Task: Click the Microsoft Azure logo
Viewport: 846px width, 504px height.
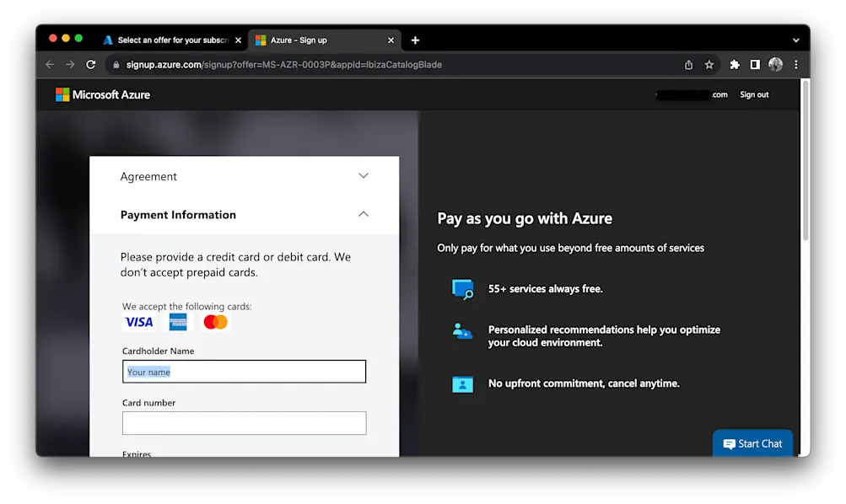Action: coord(102,94)
